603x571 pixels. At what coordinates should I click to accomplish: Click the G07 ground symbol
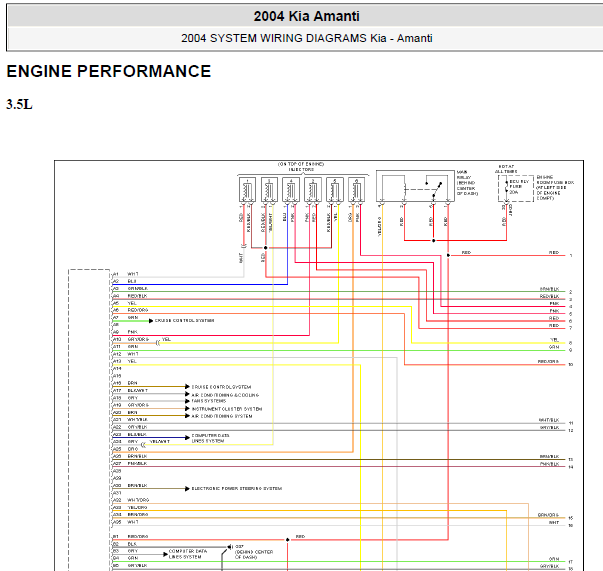click(x=230, y=547)
